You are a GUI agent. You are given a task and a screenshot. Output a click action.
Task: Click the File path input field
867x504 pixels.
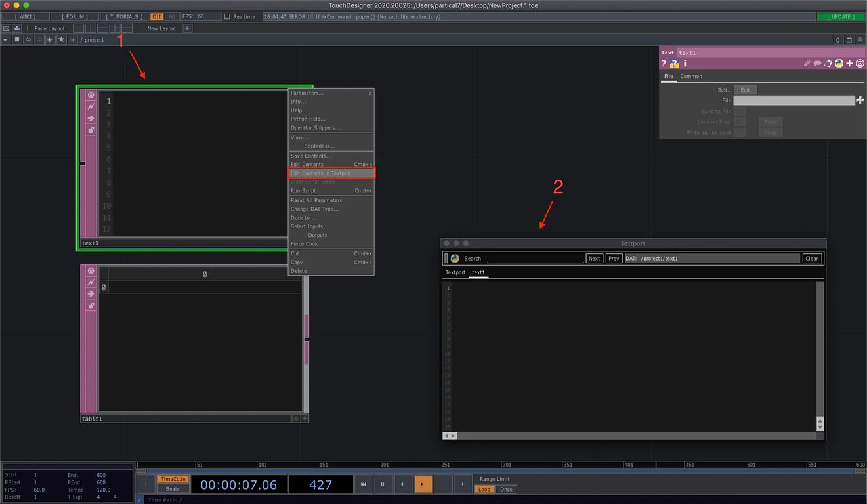[x=794, y=100]
